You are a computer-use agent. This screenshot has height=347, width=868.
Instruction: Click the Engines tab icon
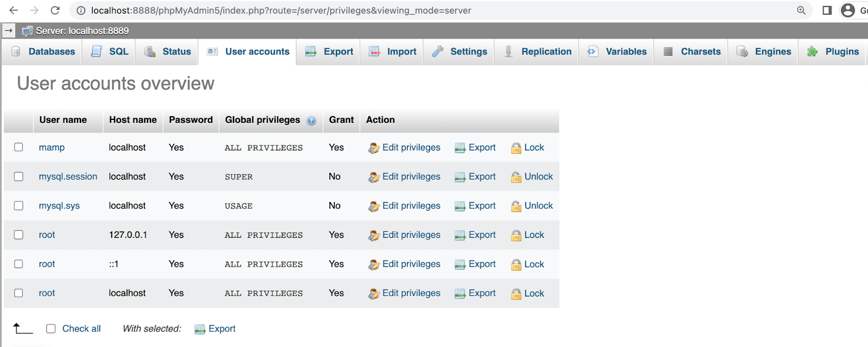[x=742, y=52]
